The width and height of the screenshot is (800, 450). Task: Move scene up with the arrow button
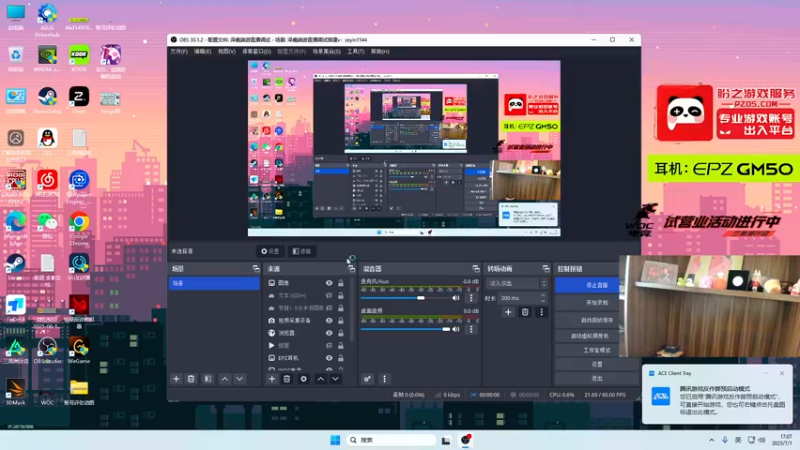pyautogui.click(x=224, y=379)
